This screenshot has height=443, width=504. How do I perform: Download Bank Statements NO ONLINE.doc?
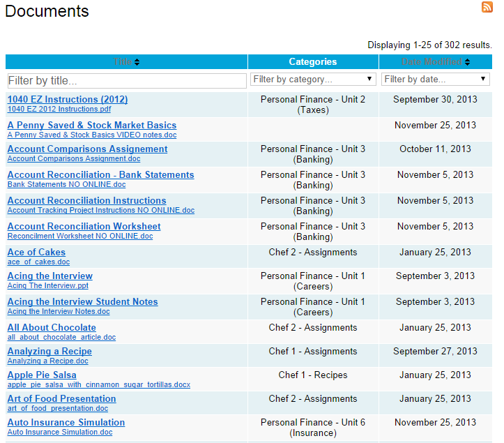(66, 184)
